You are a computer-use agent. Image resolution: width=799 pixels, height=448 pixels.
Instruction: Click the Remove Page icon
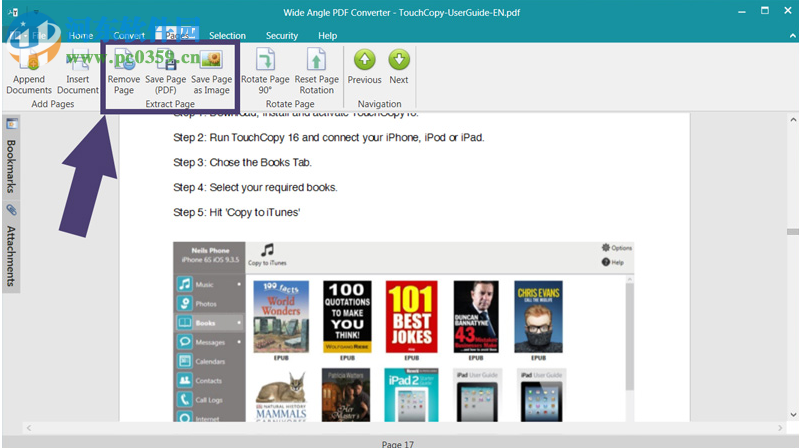pyautogui.click(x=124, y=60)
